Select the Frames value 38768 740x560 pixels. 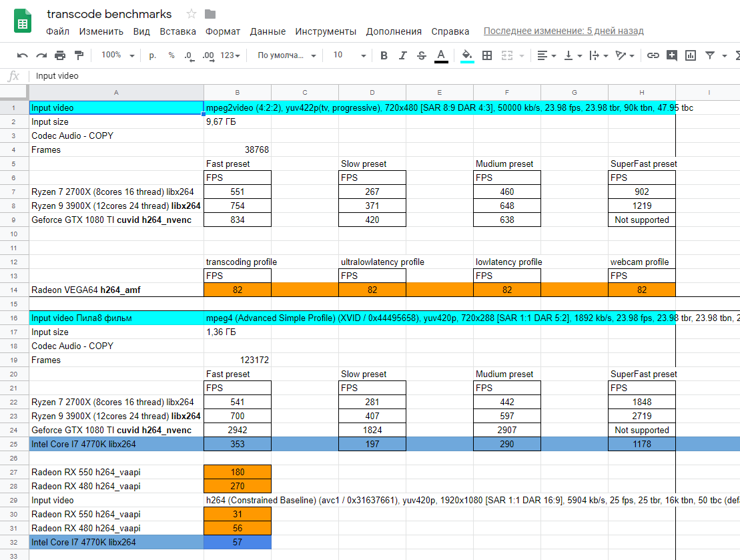[x=238, y=150]
